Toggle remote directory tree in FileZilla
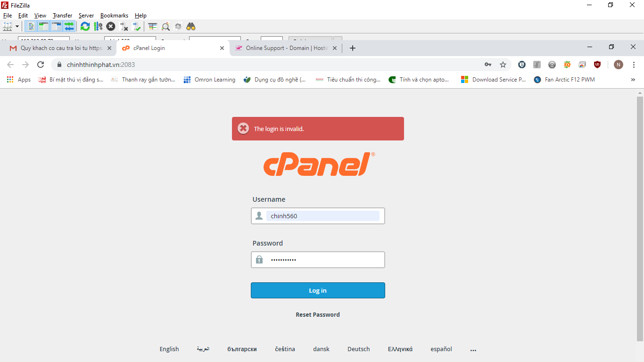This screenshot has height=362, width=644. [57, 26]
